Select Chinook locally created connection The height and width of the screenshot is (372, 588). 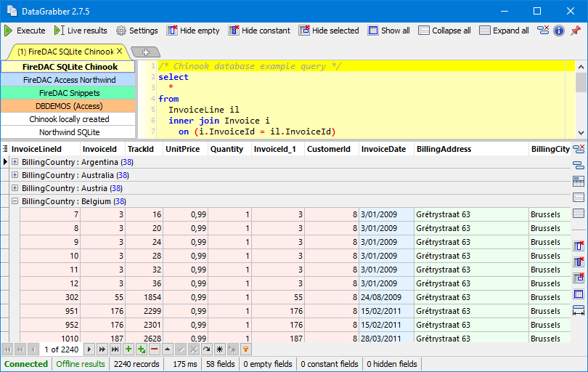pos(68,119)
